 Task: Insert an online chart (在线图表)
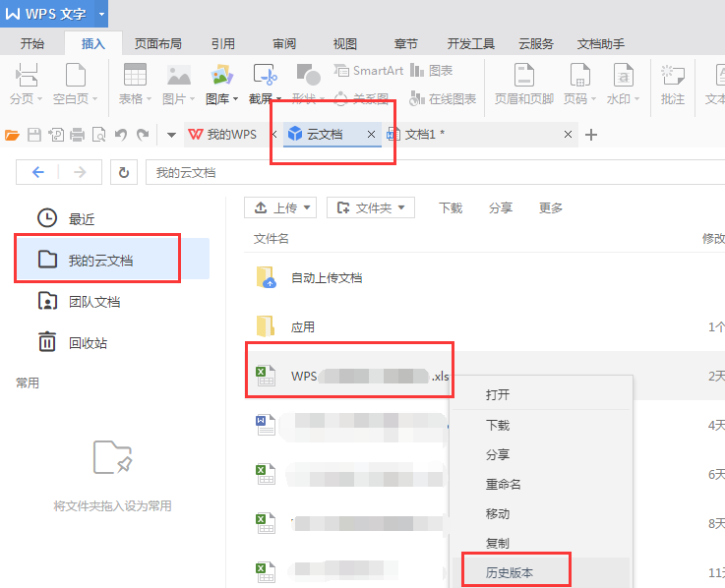tap(443, 99)
